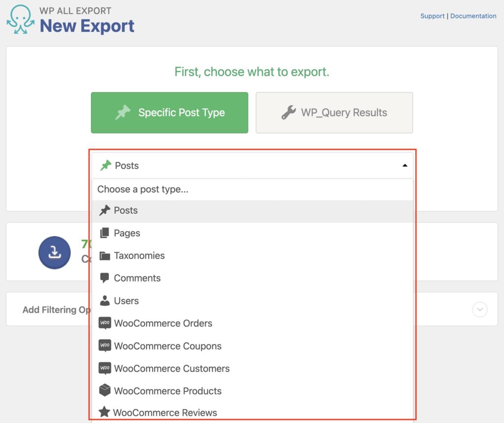Select WooCommerce Coupons post type

click(x=167, y=346)
